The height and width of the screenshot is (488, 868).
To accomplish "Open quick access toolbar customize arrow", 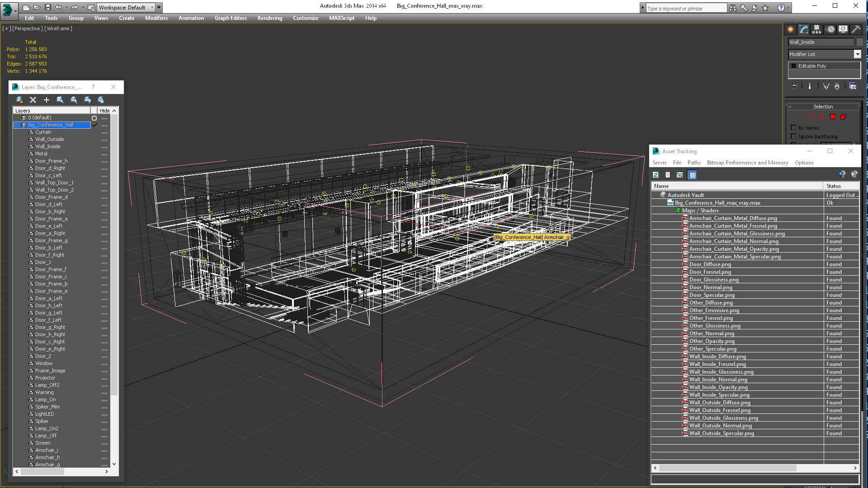I will pyautogui.click(x=159, y=7).
